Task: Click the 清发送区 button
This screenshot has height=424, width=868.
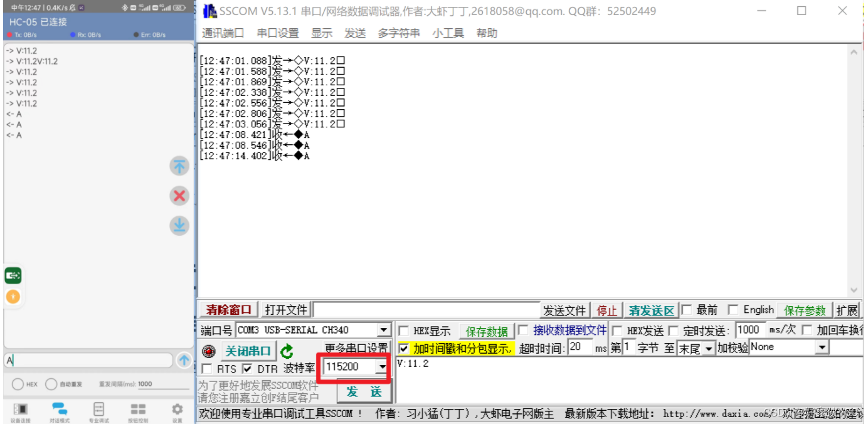Action: click(x=651, y=310)
